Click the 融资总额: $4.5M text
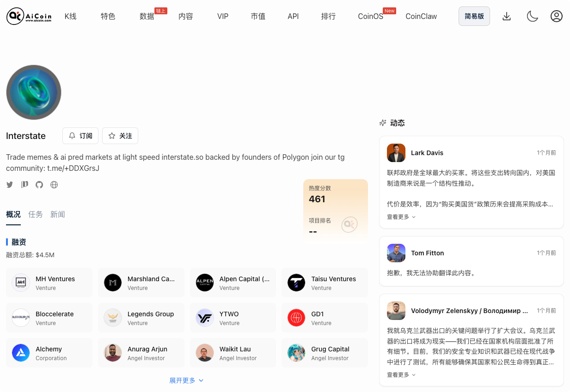Image resolution: width=570 pixels, height=392 pixels. point(30,255)
